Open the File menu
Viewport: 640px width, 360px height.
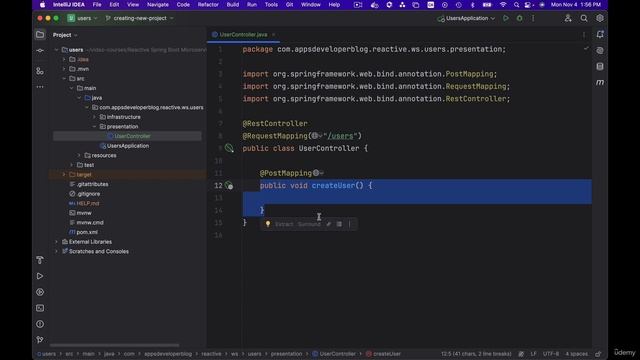tap(97, 4)
